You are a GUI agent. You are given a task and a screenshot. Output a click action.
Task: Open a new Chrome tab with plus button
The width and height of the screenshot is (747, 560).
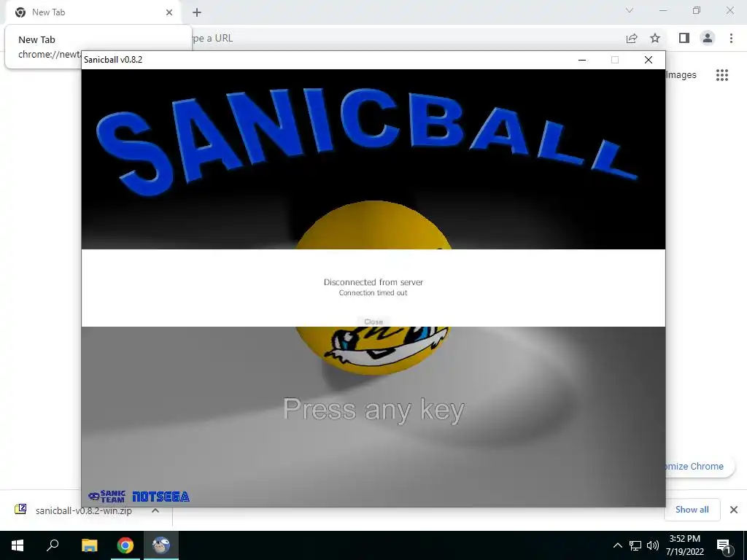197,12
